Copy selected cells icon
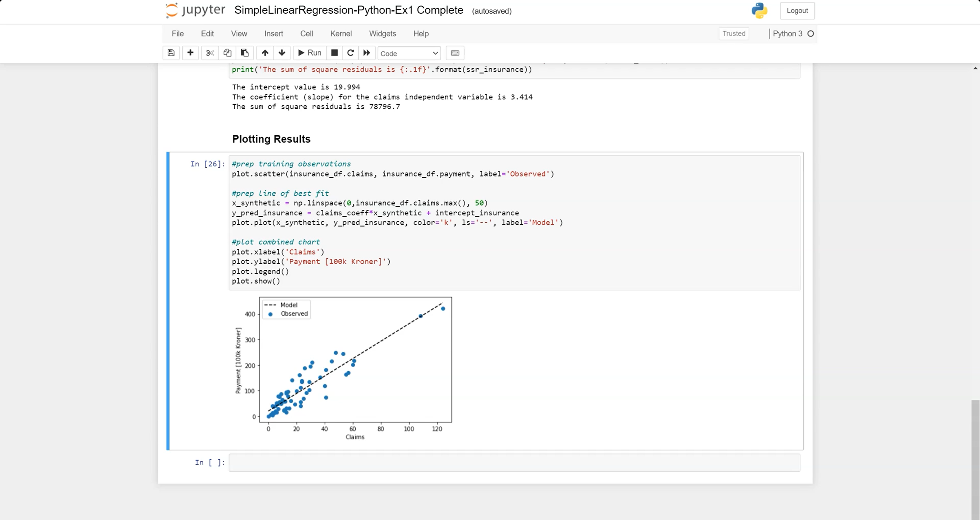Image resolution: width=980 pixels, height=520 pixels. (227, 53)
